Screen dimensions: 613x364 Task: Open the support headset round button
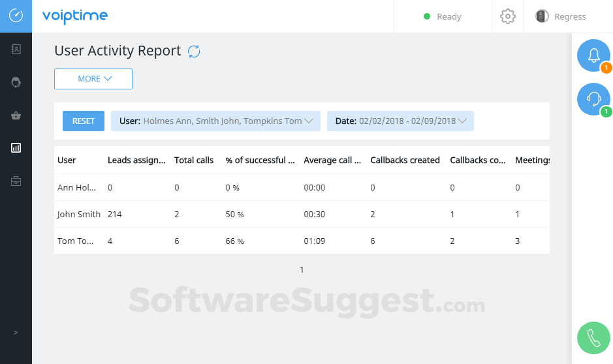click(593, 99)
